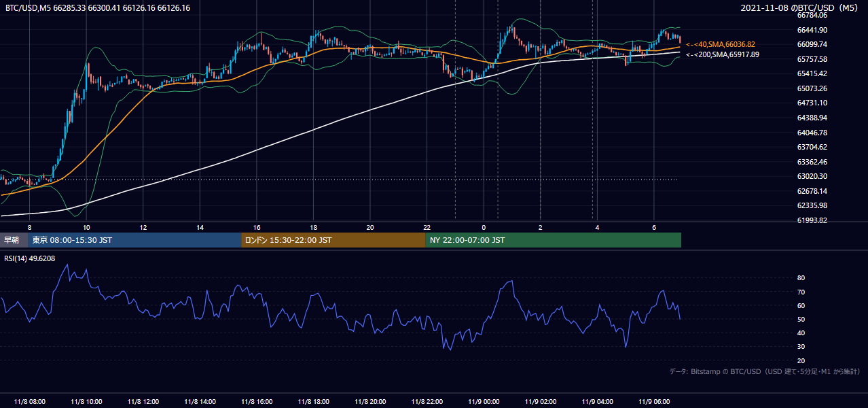The height and width of the screenshot is (408, 868).
Task: Click hour tick 20 under price chart
Action: pos(370,227)
